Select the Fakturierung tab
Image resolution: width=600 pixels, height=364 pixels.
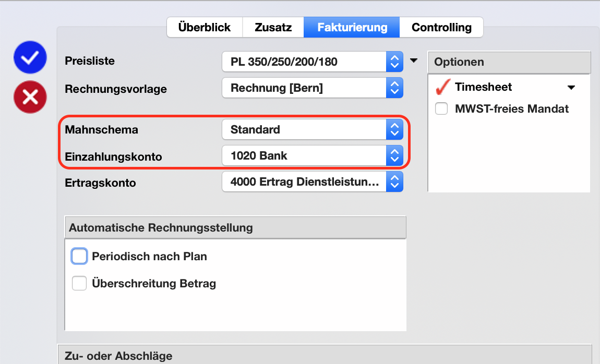[352, 28]
